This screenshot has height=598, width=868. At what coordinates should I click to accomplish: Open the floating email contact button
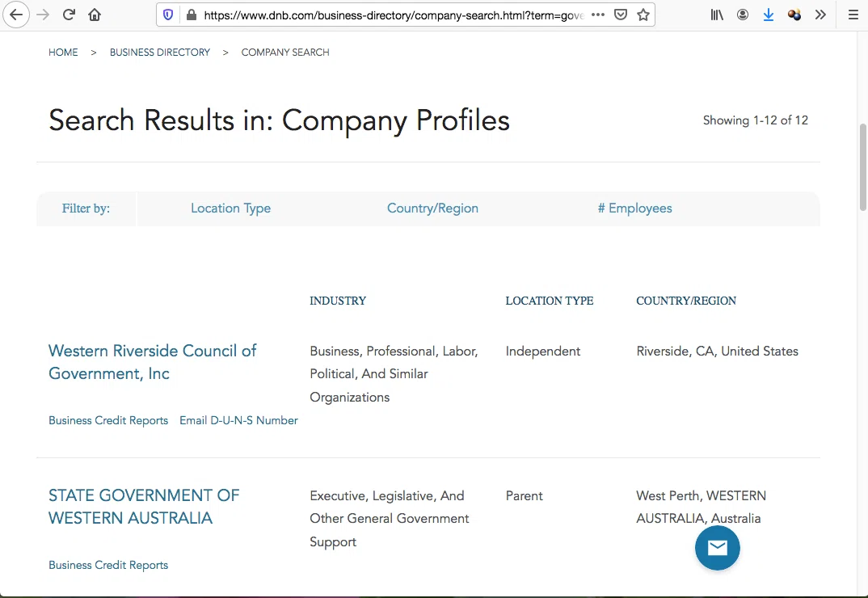point(718,548)
